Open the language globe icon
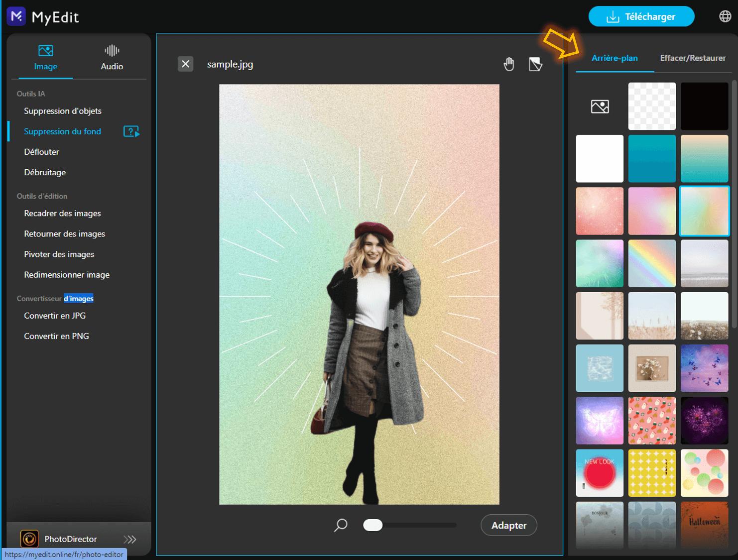The height and width of the screenshot is (560, 738). point(725,16)
